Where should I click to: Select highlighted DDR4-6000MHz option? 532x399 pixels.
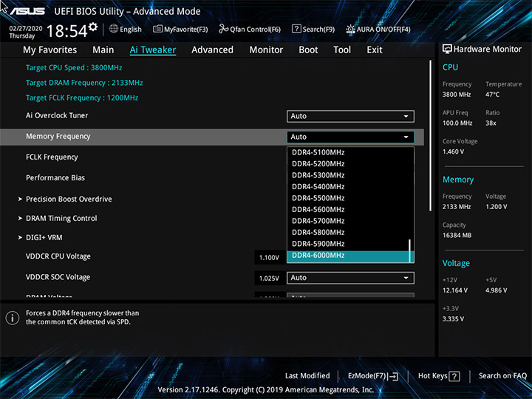coord(349,256)
